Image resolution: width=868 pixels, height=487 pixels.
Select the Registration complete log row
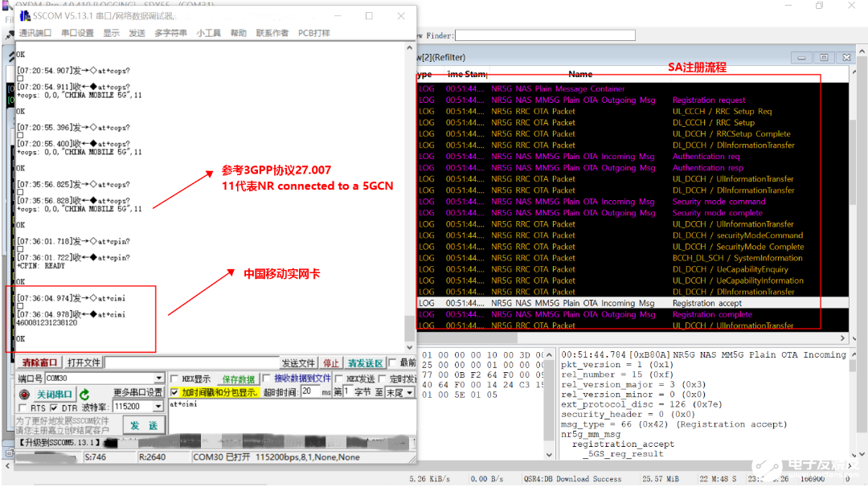(x=633, y=314)
